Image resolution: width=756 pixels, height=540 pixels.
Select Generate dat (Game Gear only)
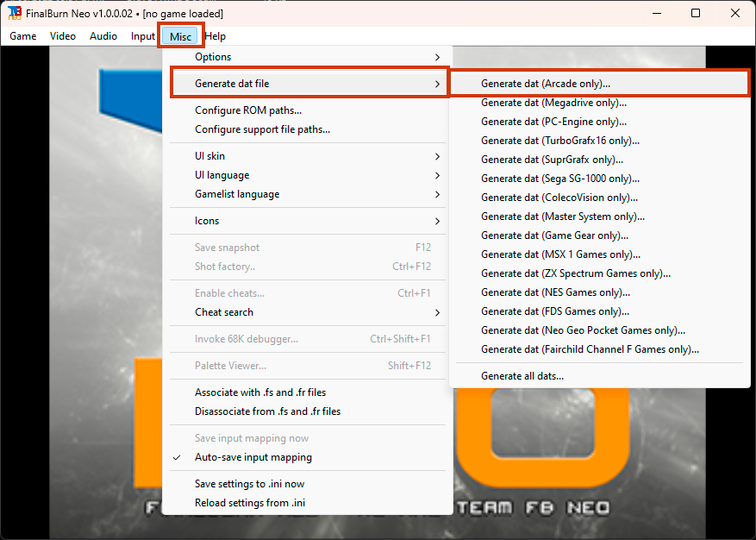point(599,235)
